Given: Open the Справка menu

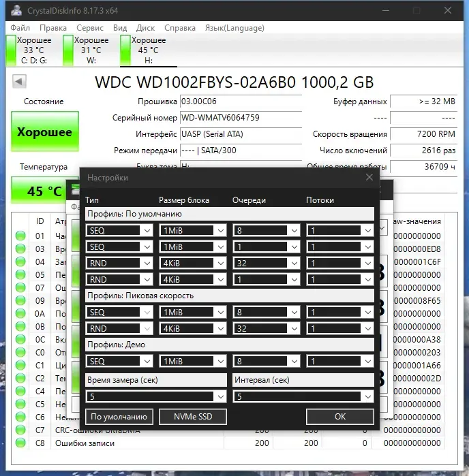Looking at the screenshot, I should tap(180, 28).
